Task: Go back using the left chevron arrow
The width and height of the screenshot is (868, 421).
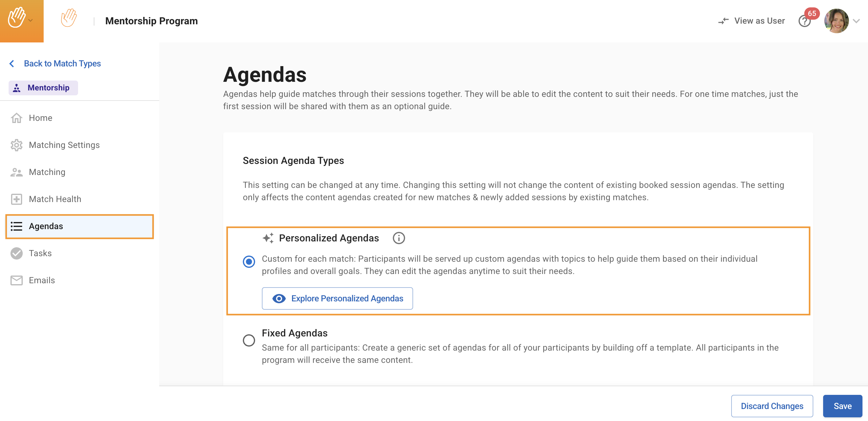Action: [x=12, y=63]
